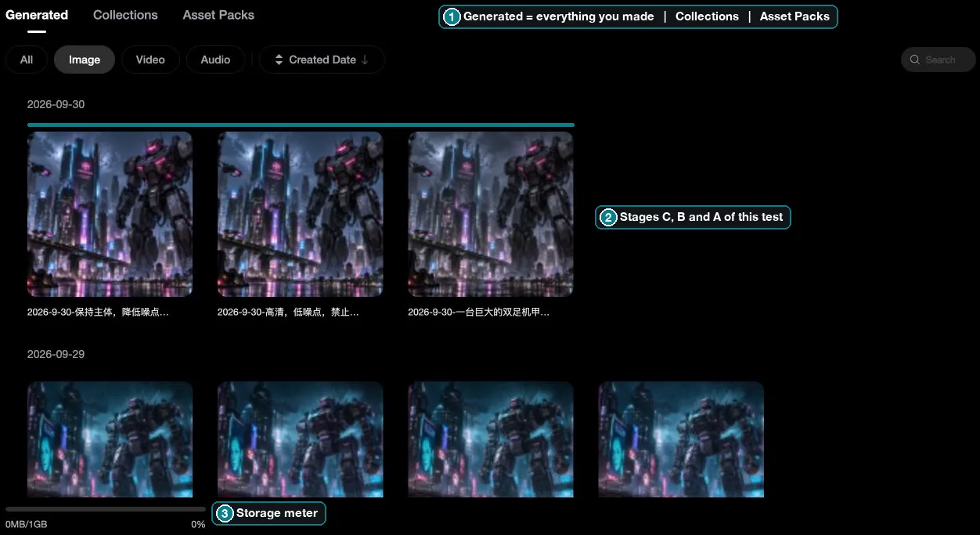
Task: Open the Created Date sort dropdown
Action: 322,60
